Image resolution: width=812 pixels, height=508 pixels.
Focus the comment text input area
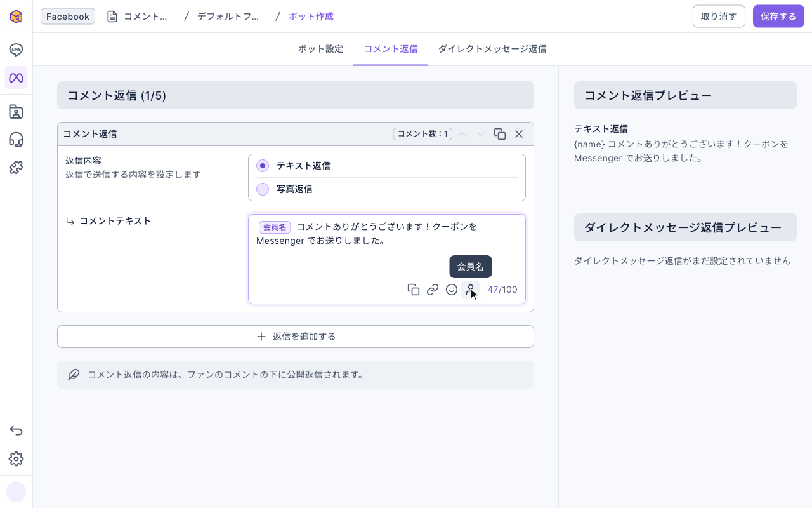pyautogui.click(x=387, y=259)
